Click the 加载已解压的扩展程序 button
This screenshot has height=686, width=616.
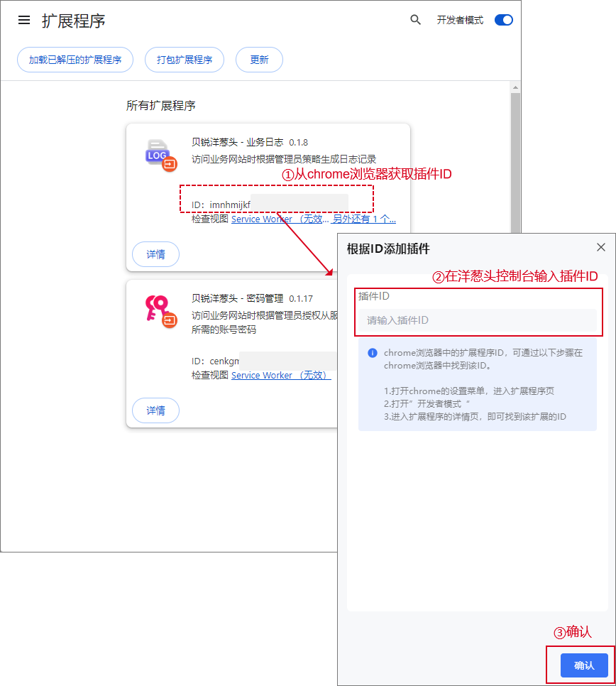click(75, 60)
